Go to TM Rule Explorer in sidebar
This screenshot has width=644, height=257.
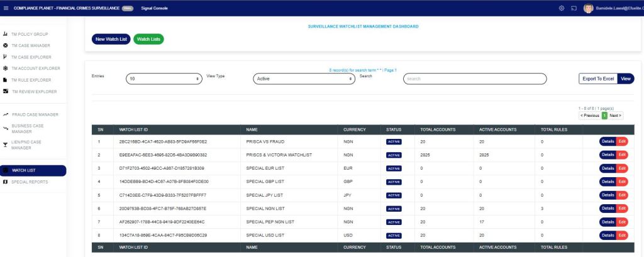point(31,80)
